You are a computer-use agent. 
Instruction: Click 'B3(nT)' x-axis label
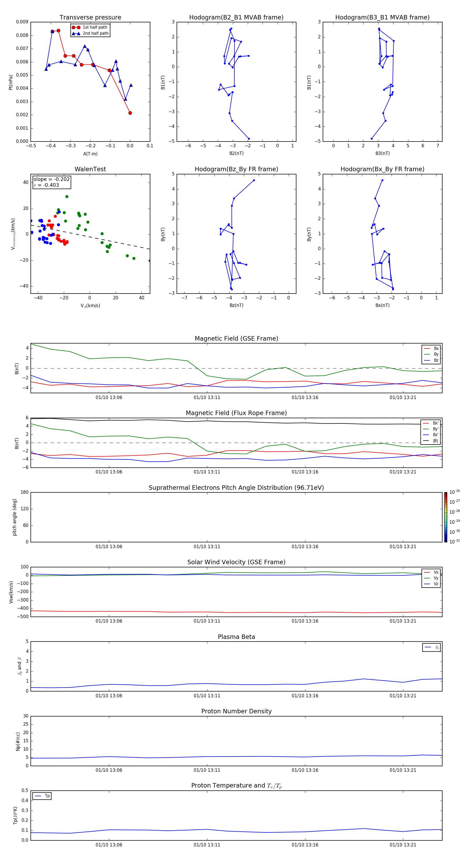coord(382,153)
